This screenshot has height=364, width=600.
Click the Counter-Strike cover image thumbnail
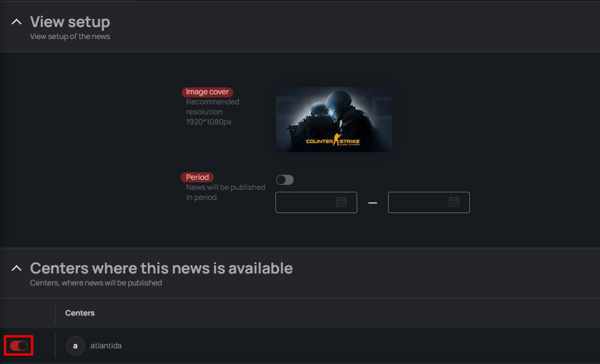pyautogui.click(x=334, y=119)
